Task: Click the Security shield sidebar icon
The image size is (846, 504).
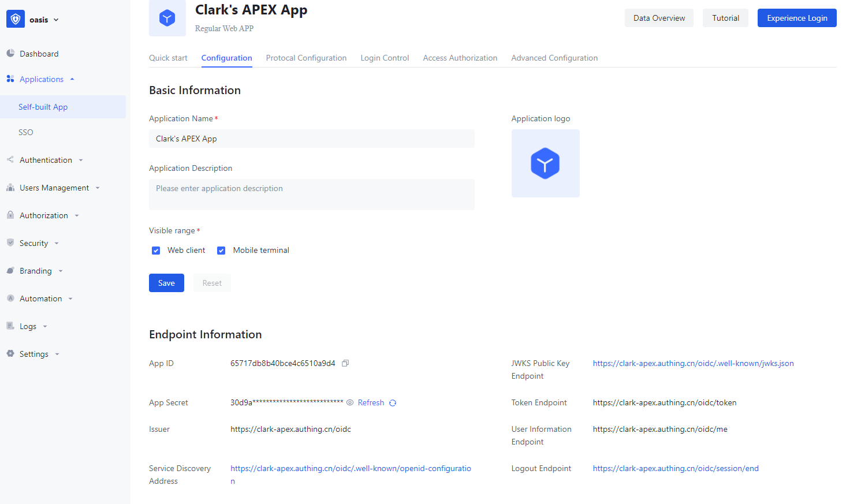Action: click(x=10, y=243)
